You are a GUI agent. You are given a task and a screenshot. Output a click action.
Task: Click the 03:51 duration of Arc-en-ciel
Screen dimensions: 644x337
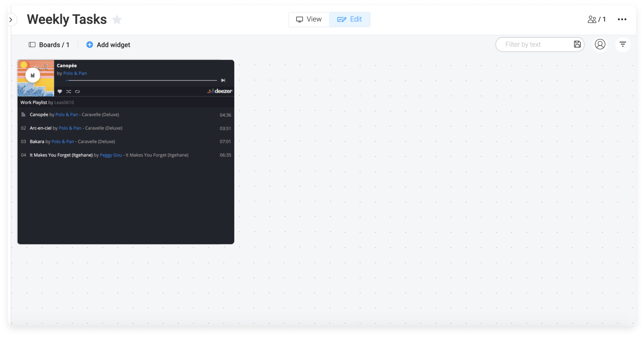click(x=225, y=128)
